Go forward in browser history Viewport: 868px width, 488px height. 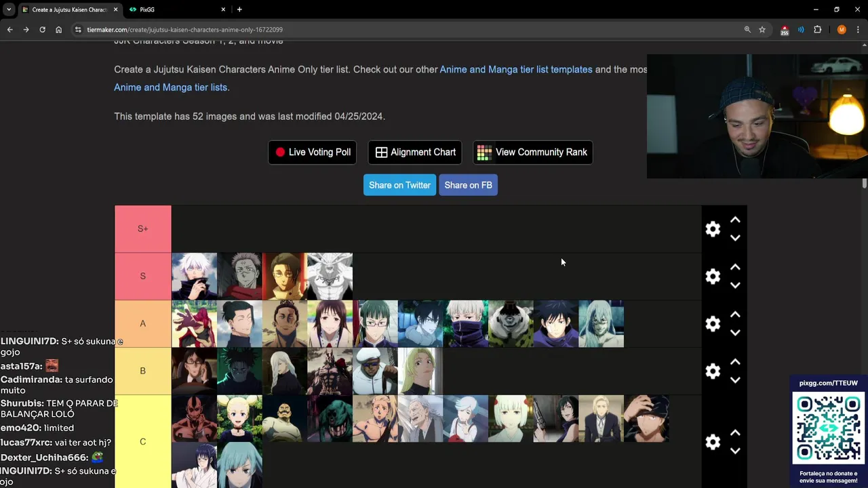(26, 30)
